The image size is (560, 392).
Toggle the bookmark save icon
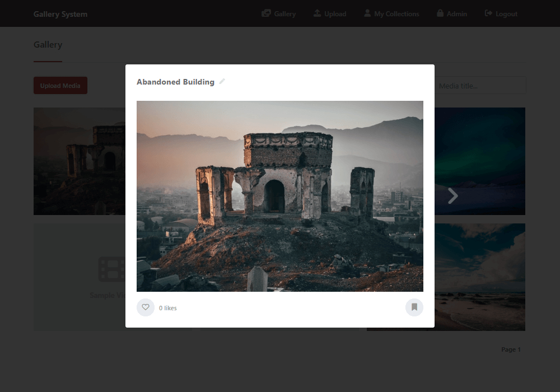[414, 307]
